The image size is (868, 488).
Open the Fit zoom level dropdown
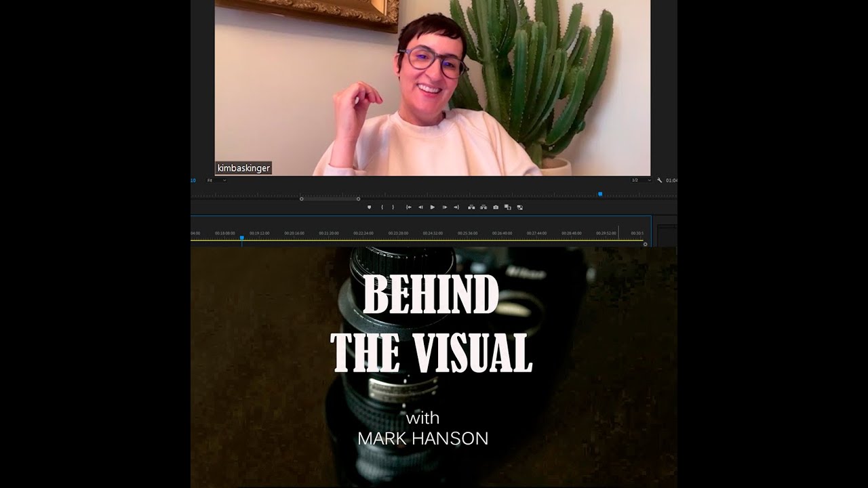[216, 180]
